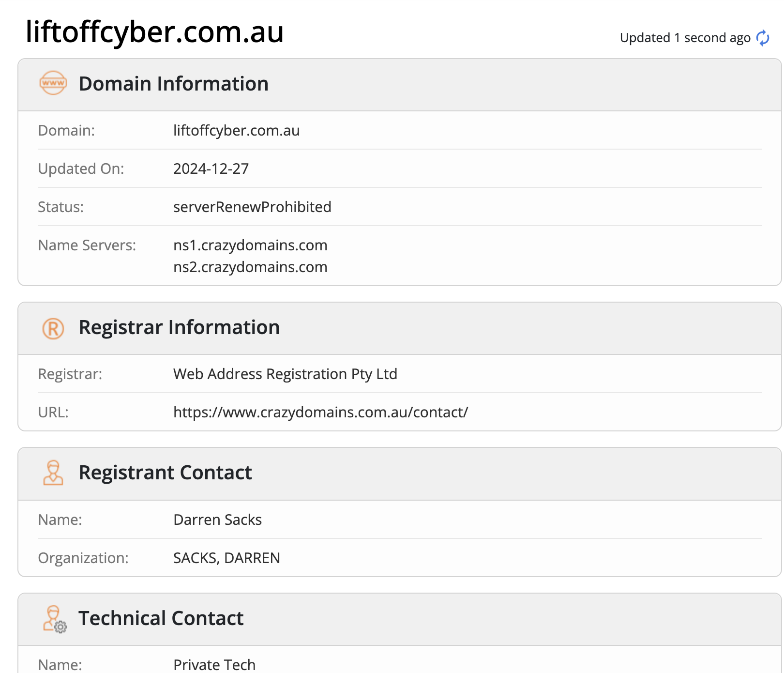Click the Registrant Contact person icon
The width and height of the screenshot is (784, 673).
[53, 473]
